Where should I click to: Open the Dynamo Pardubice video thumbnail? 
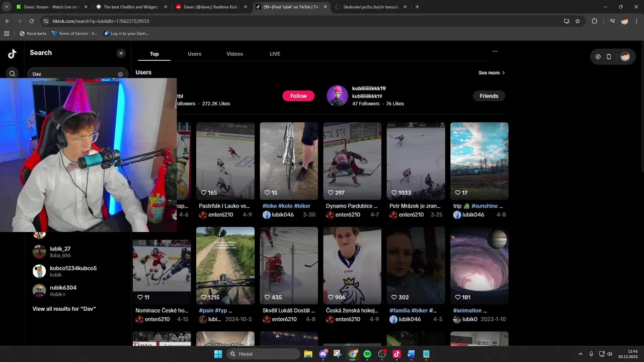click(352, 161)
